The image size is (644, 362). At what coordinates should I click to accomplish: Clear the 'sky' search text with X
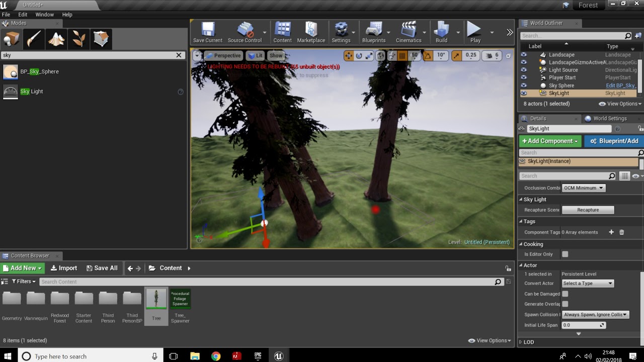point(179,55)
